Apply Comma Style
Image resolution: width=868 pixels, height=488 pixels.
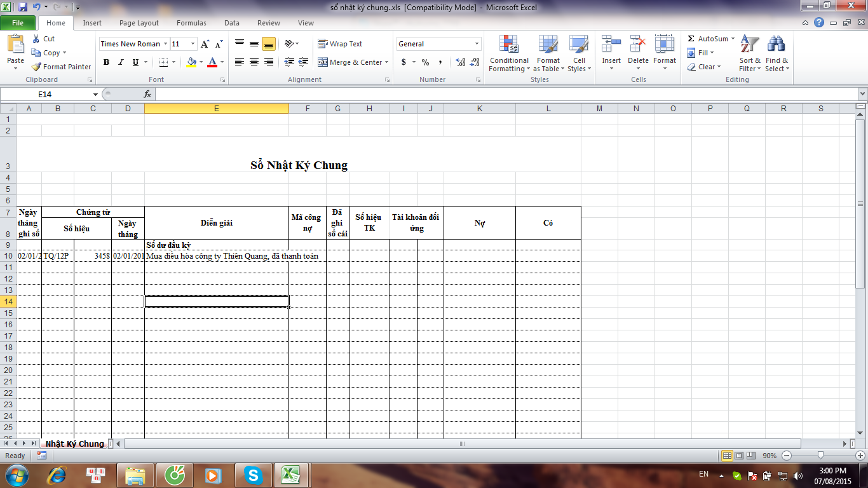440,62
